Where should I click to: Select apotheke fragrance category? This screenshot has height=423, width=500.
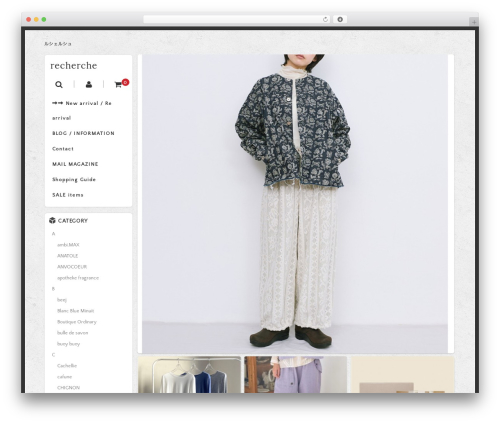point(78,278)
